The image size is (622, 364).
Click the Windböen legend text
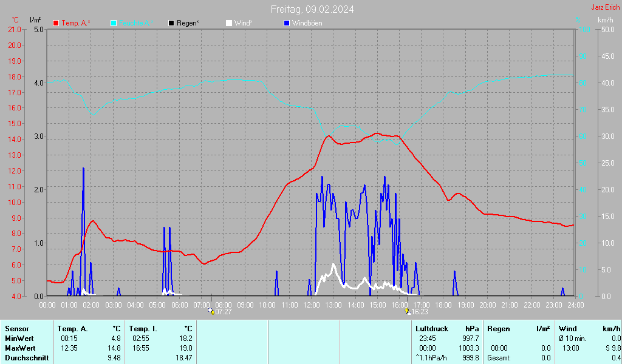307,23
